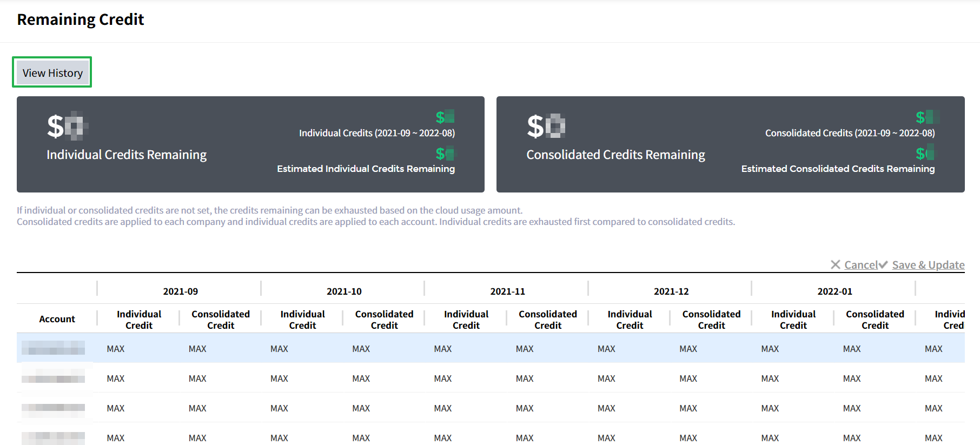The height and width of the screenshot is (445, 980).
Task: Click the Consolidated Credits Remaining card
Action: tap(730, 144)
